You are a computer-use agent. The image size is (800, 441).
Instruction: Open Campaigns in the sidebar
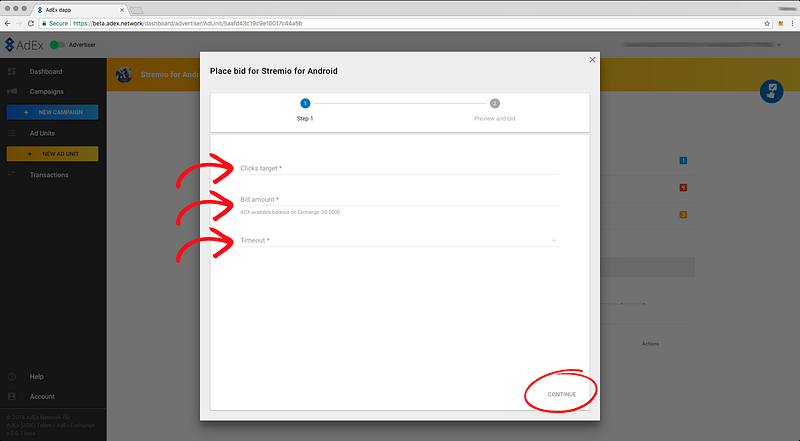click(46, 92)
